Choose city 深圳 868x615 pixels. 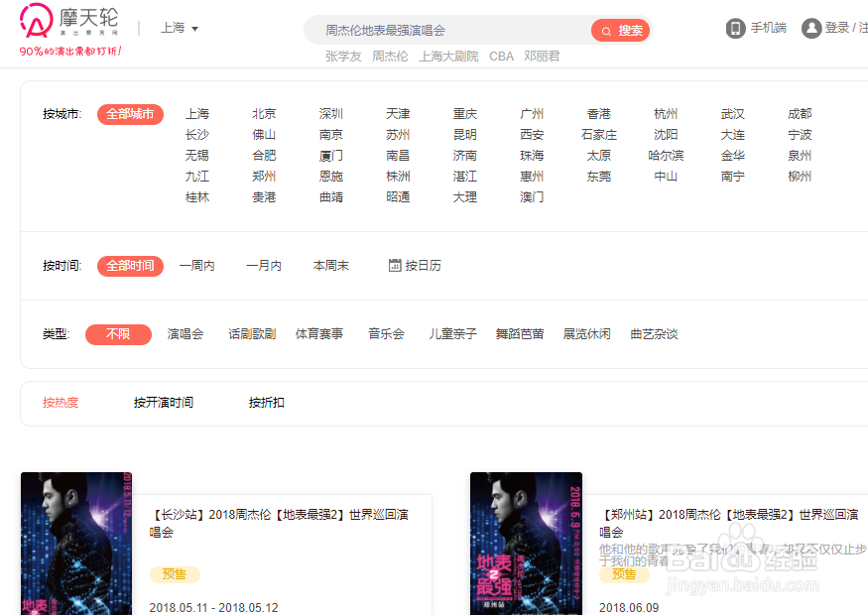click(x=331, y=114)
